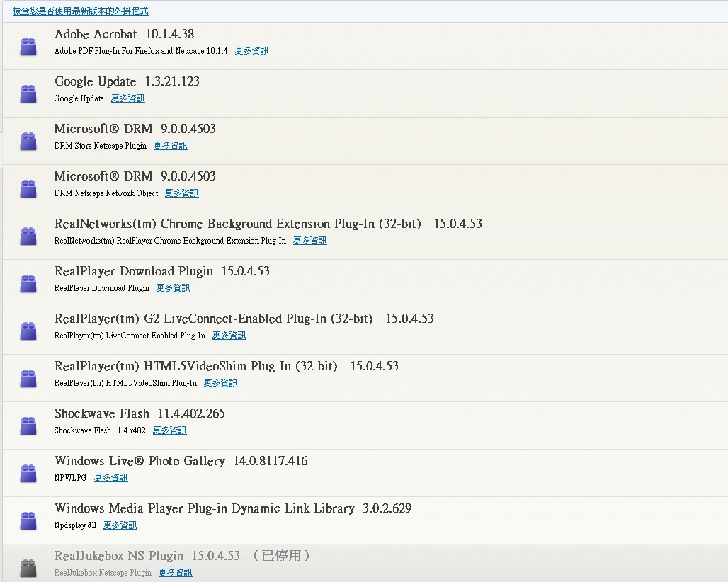This screenshot has width=728, height=582.
Task: Select the Google Update 1.3.21.123 title
Action: [x=127, y=81]
